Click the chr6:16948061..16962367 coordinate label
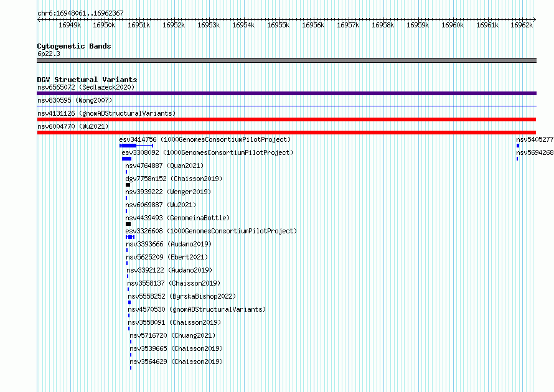554x392 pixels. [80, 13]
